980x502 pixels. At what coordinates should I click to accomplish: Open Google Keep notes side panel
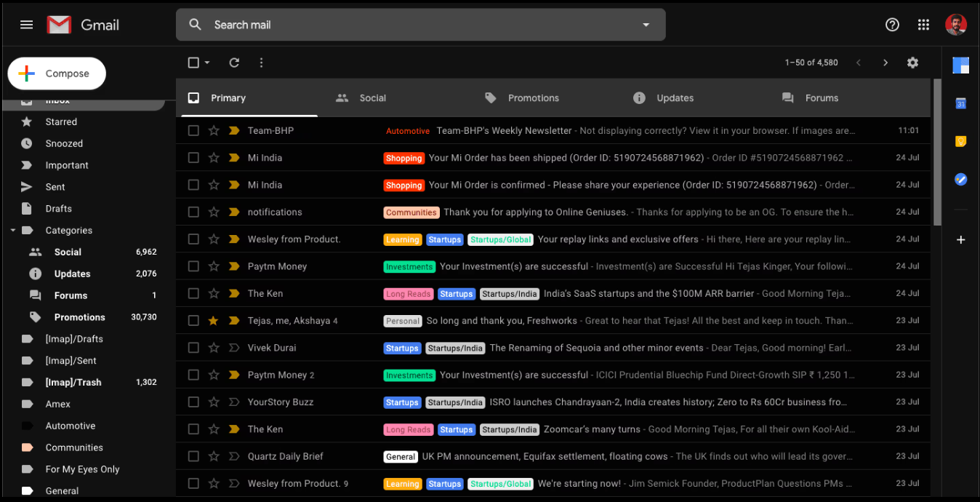coord(961,141)
